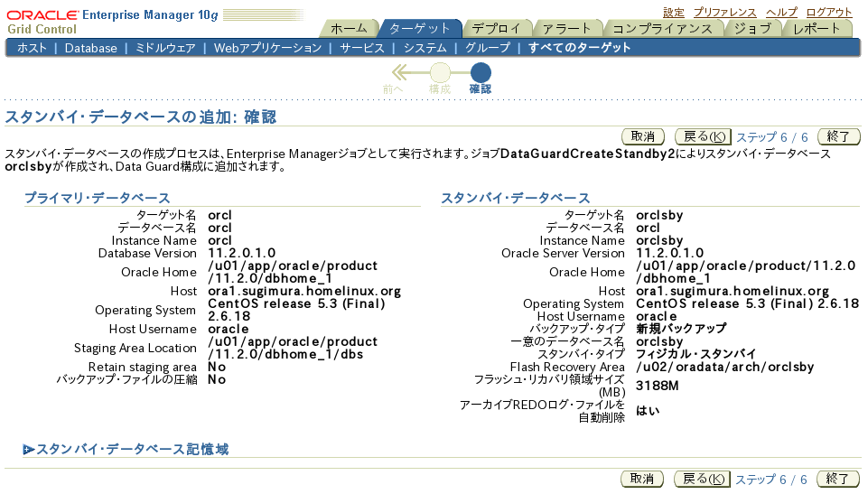Click the Flash Recovery Area path value

click(x=724, y=367)
